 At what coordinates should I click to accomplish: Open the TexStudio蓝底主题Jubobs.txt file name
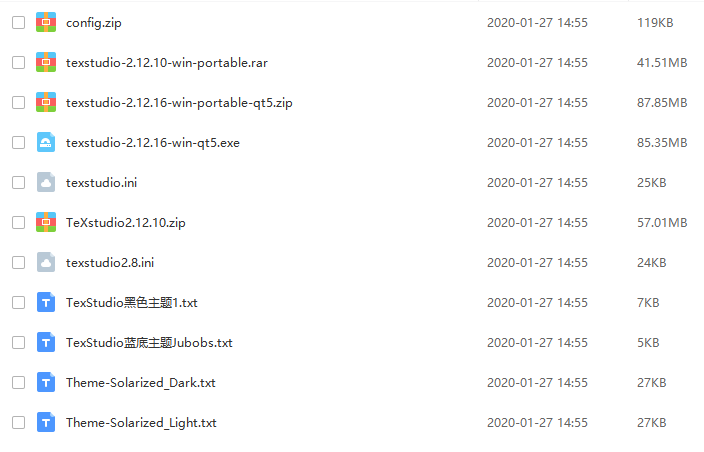click(x=149, y=342)
